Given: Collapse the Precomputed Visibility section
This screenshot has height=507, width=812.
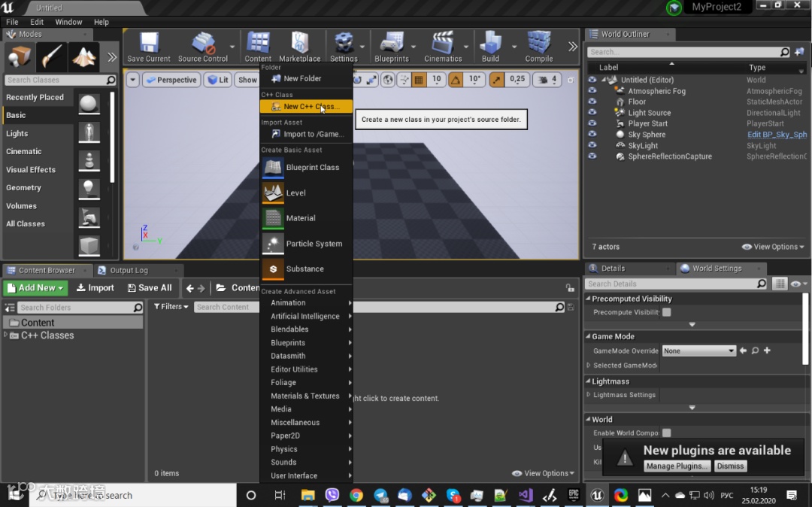Looking at the screenshot, I should point(588,299).
